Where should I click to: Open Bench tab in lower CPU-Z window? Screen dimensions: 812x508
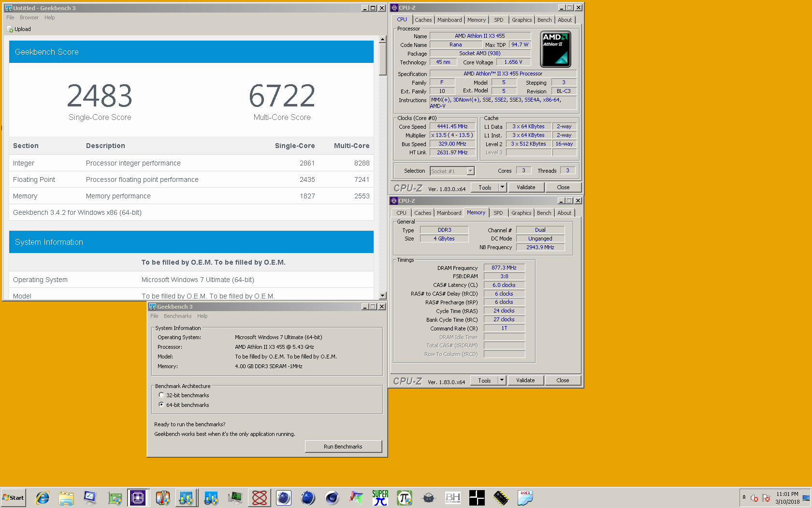tap(544, 213)
